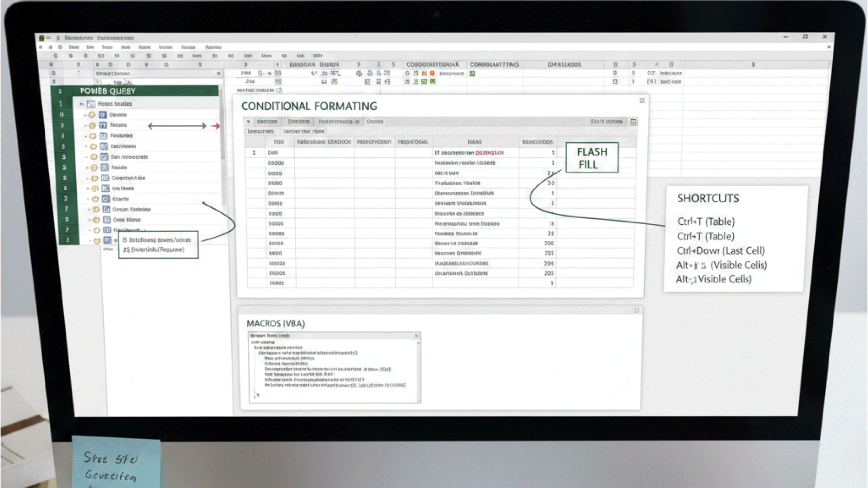Click the FLASH FILL callout button
Viewport: 868px width, 488px height.
tap(592, 158)
